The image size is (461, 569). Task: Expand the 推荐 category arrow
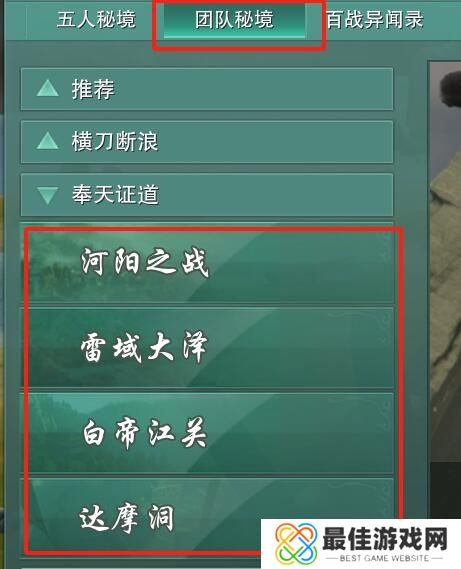tap(48, 88)
